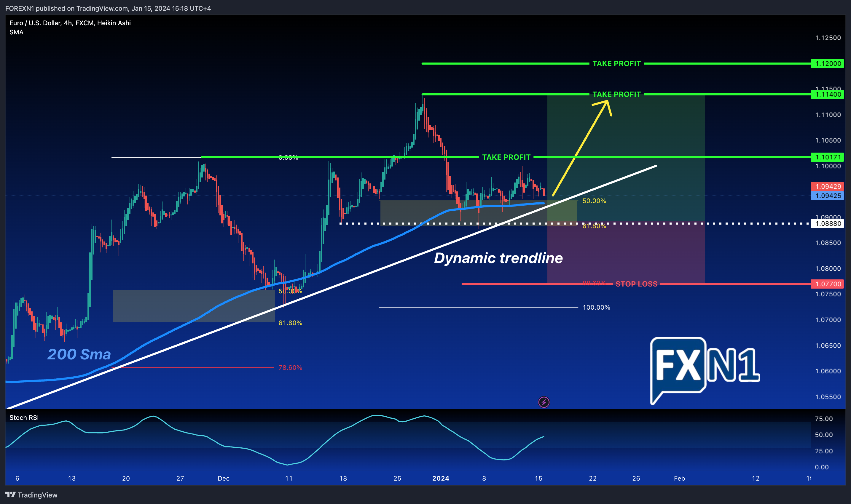Click the 100.00% Fibonacci level label
Image resolution: width=851 pixels, height=504 pixels.
pos(597,307)
